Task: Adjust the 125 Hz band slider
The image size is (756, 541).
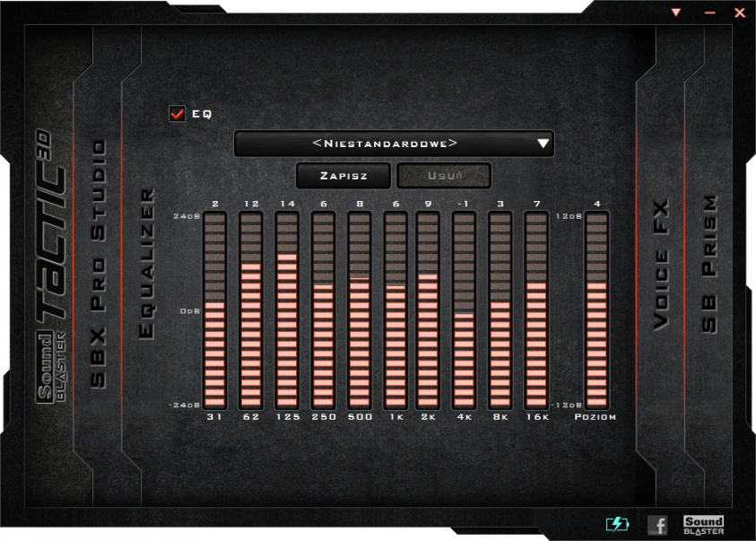Action: (287, 310)
